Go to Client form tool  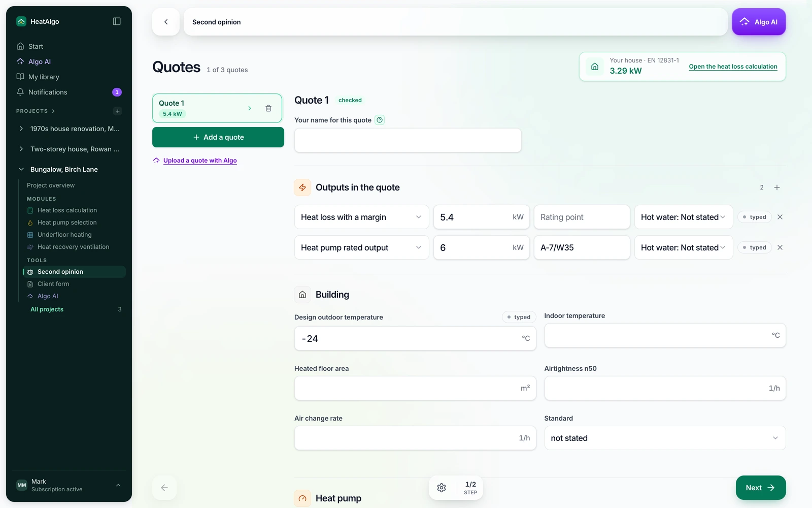tap(53, 284)
